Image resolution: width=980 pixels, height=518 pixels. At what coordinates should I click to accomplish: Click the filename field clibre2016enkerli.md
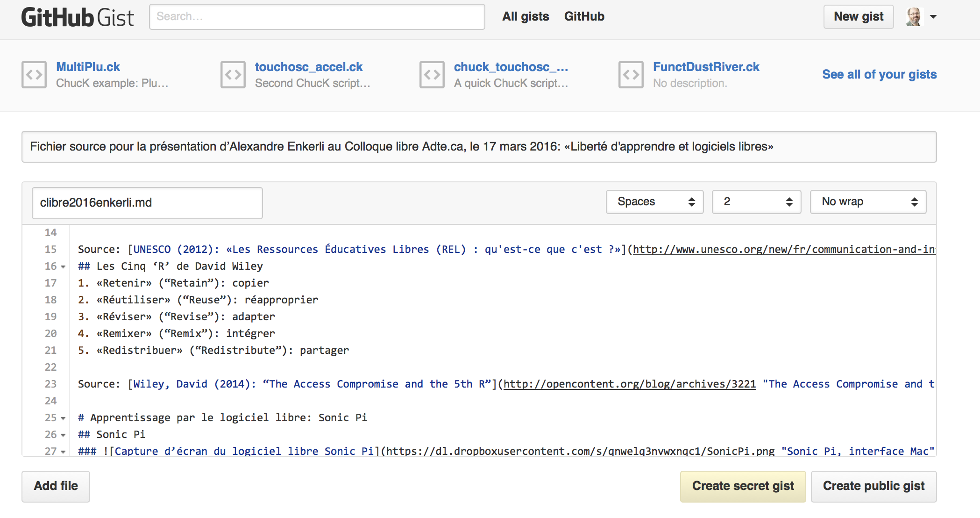click(x=147, y=203)
